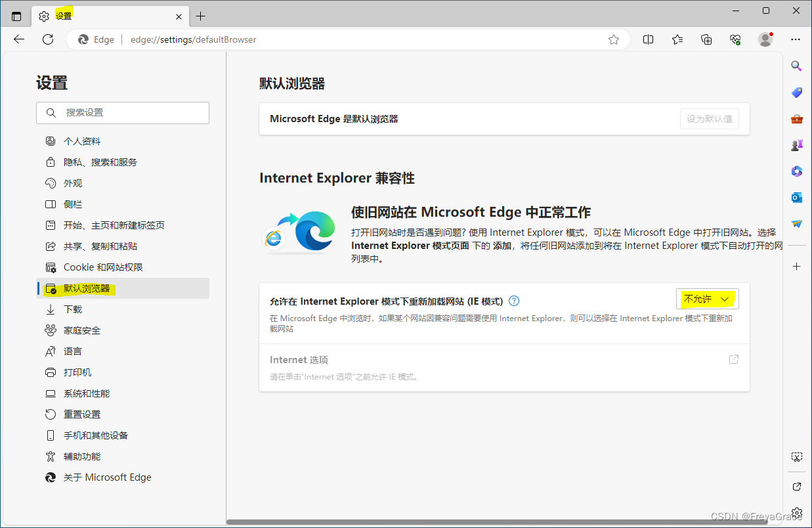Click the browser Back arrow
812x528 pixels.
[x=19, y=39]
